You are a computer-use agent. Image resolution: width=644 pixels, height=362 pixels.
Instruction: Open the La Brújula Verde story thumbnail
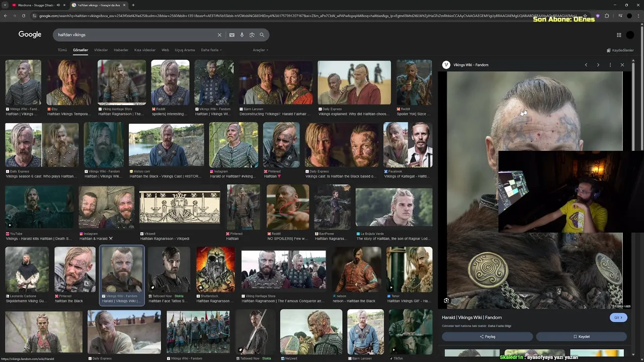pyautogui.click(x=394, y=207)
